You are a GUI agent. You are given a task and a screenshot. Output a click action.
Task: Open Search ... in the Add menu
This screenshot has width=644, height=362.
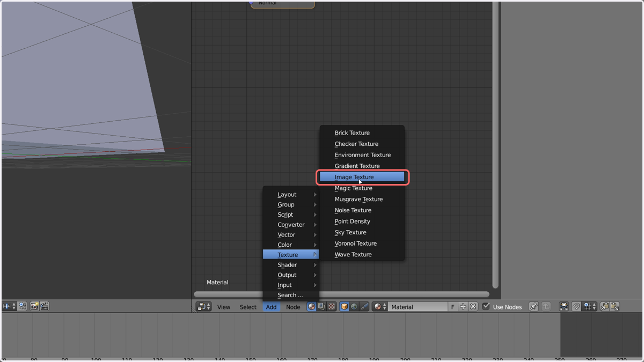291,295
